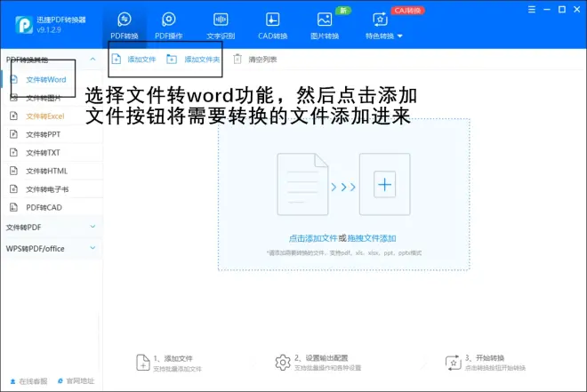Click the 文件转Excel document icon

pos(13,116)
